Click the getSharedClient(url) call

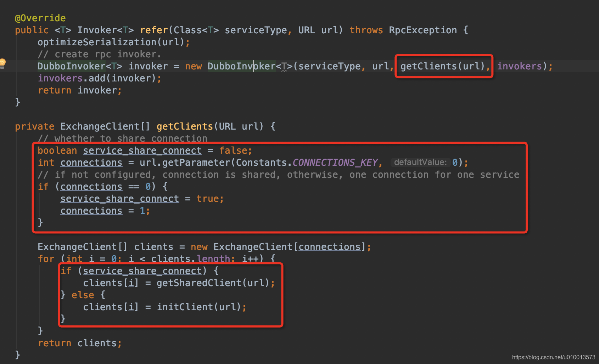tap(213, 283)
